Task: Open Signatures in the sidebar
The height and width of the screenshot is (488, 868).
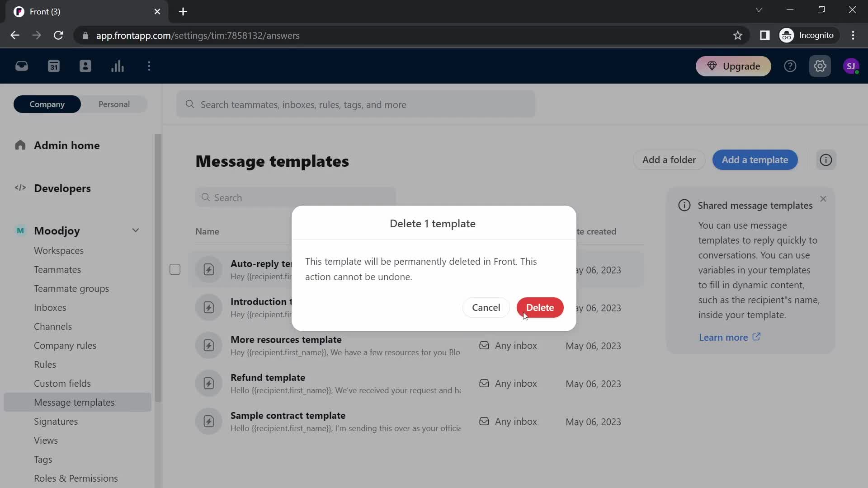Action: point(56,422)
